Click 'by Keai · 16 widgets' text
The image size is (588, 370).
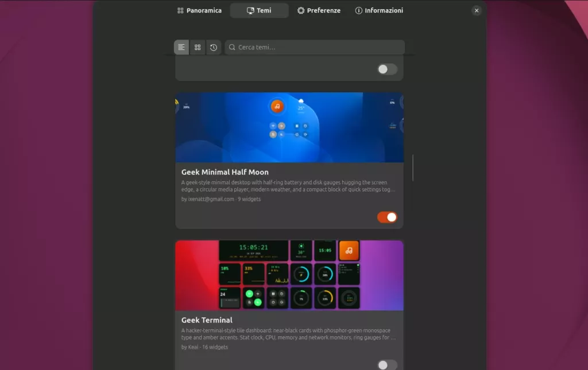click(x=204, y=347)
